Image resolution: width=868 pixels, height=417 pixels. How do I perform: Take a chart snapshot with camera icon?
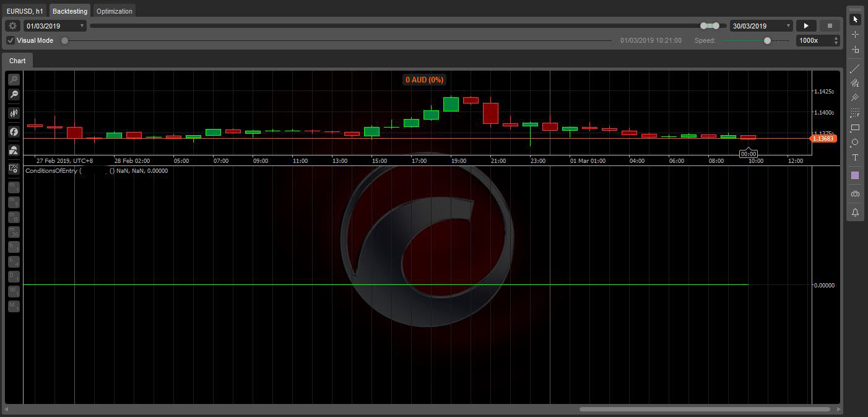[855, 194]
